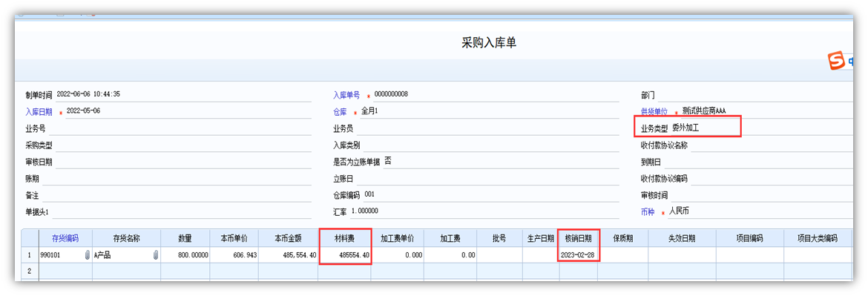
Task: Click the 批号 column header
Action: 499,238
